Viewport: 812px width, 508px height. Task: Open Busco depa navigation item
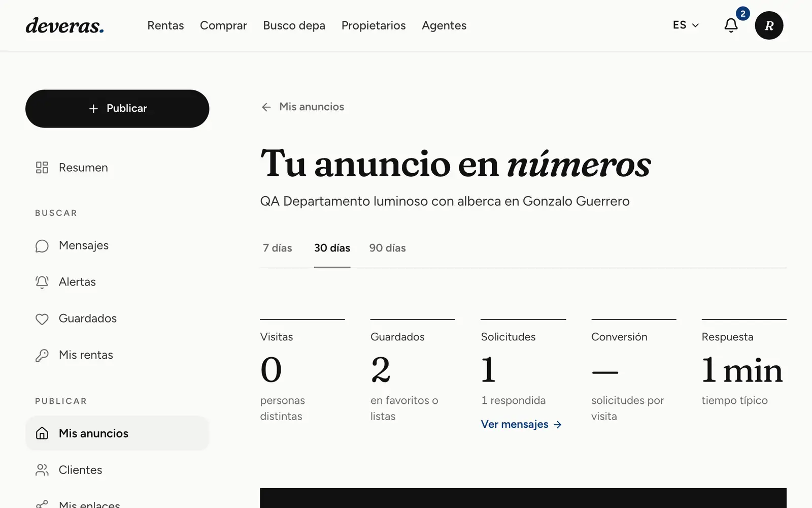tap(294, 25)
